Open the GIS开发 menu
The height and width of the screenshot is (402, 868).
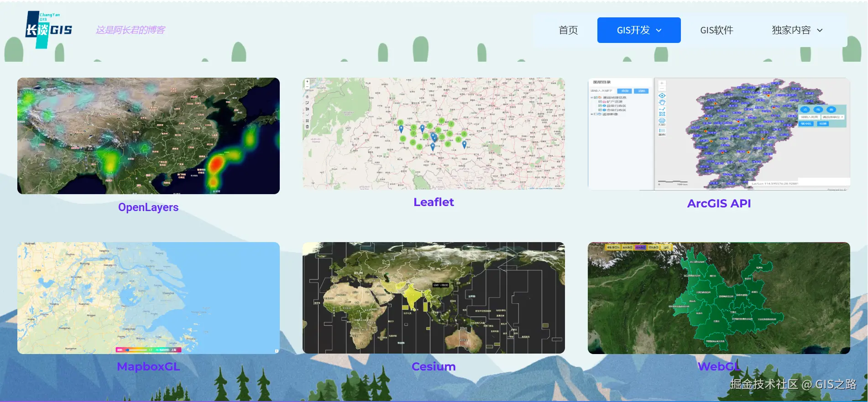pos(639,30)
